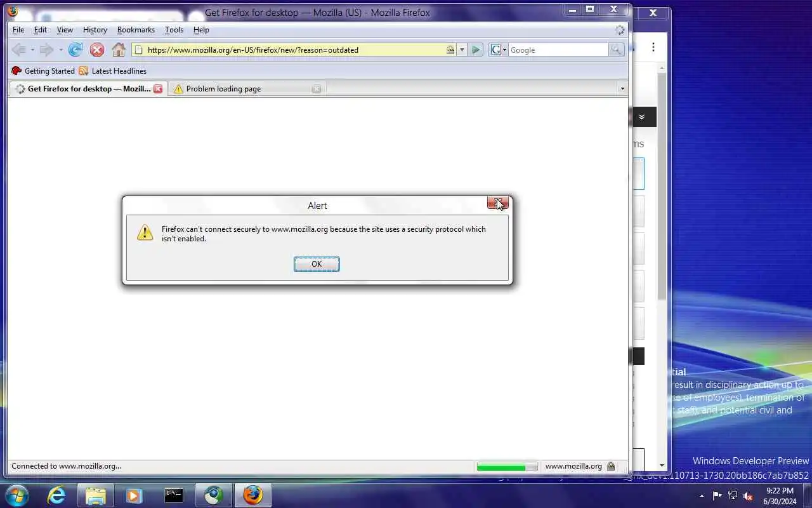Viewport: 812px width, 508px height.
Task: Close the Problem loading page tab
Action: 317,89
